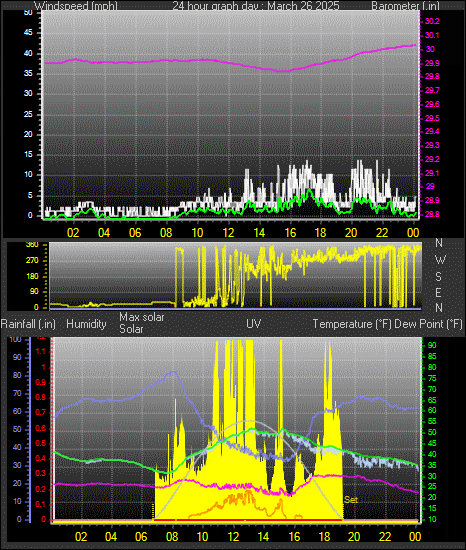This screenshot has width=466, height=550.
Task: Click the 'Temperature (°F)' legend label
Action: click(352, 324)
